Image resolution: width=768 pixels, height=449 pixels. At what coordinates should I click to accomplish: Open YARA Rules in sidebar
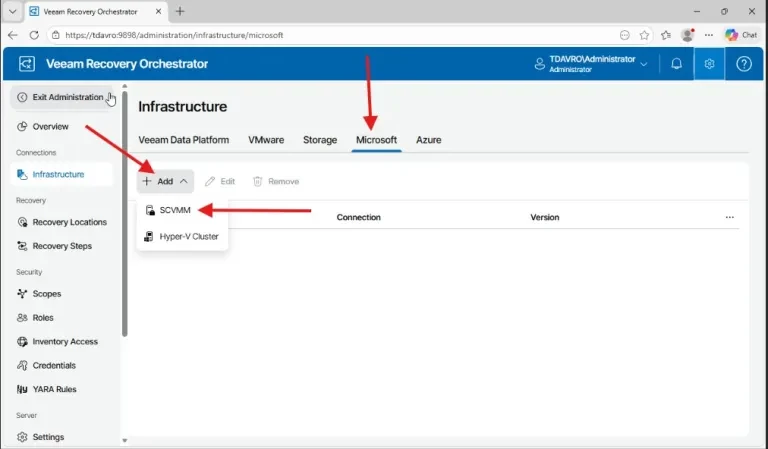pyautogui.click(x=54, y=389)
